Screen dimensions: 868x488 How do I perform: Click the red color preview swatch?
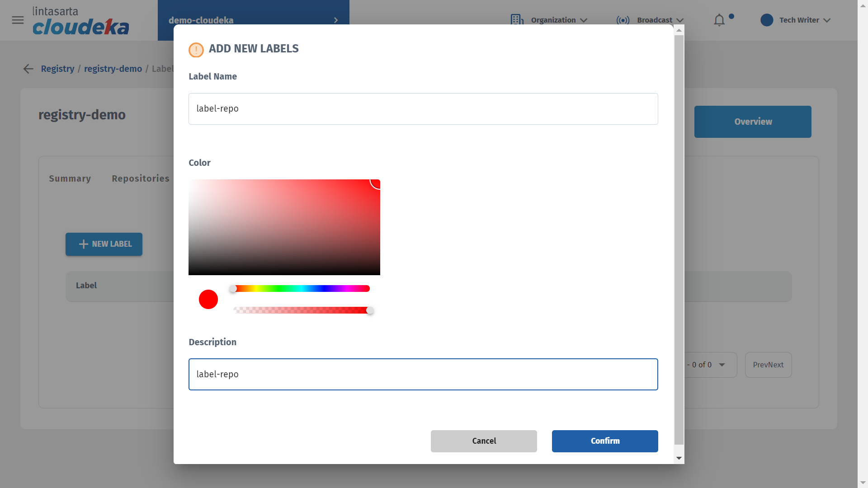point(208,300)
